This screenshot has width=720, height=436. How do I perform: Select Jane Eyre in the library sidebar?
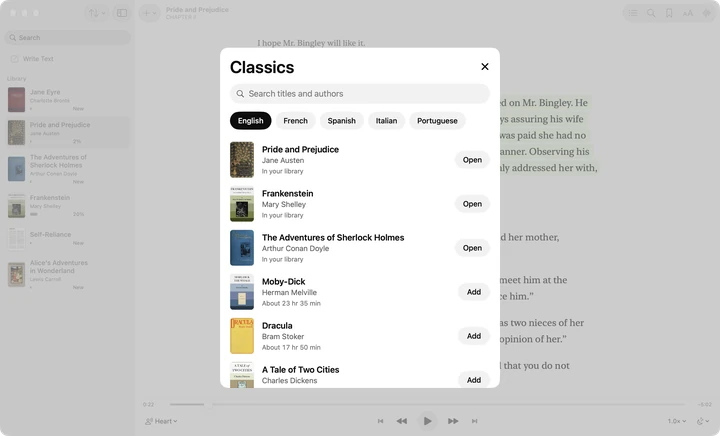point(68,100)
